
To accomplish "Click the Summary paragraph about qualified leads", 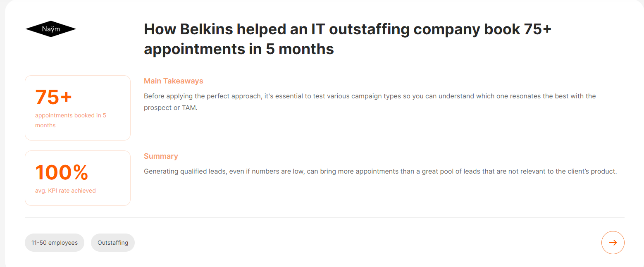I will point(380,171).
